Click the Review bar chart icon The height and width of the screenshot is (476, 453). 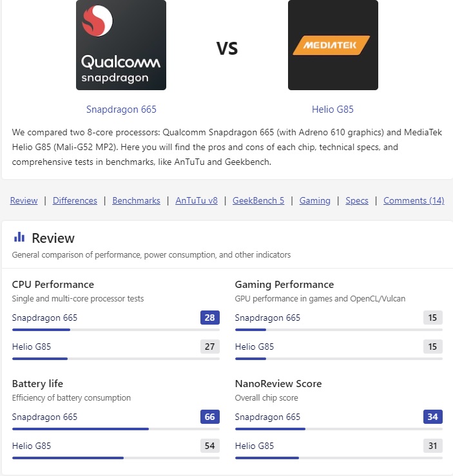[x=19, y=237]
